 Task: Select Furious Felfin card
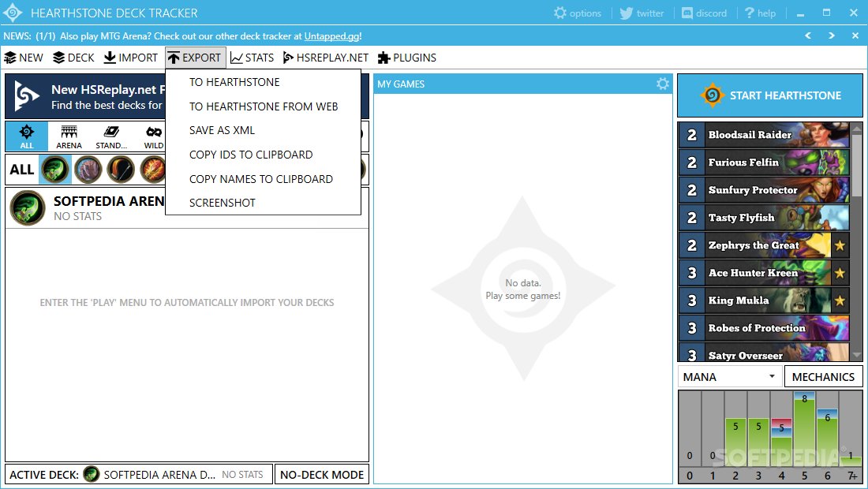pos(764,162)
